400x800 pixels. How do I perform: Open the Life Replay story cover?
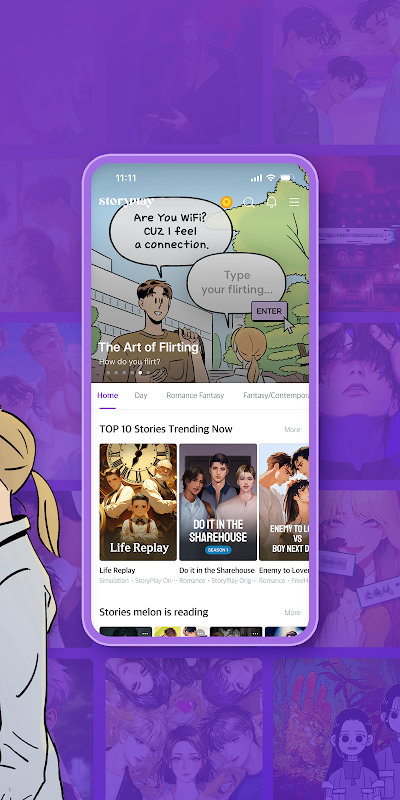point(138,502)
